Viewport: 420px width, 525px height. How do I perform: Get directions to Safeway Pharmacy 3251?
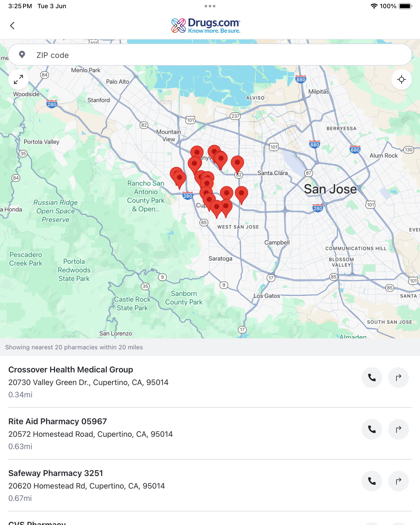398,481
